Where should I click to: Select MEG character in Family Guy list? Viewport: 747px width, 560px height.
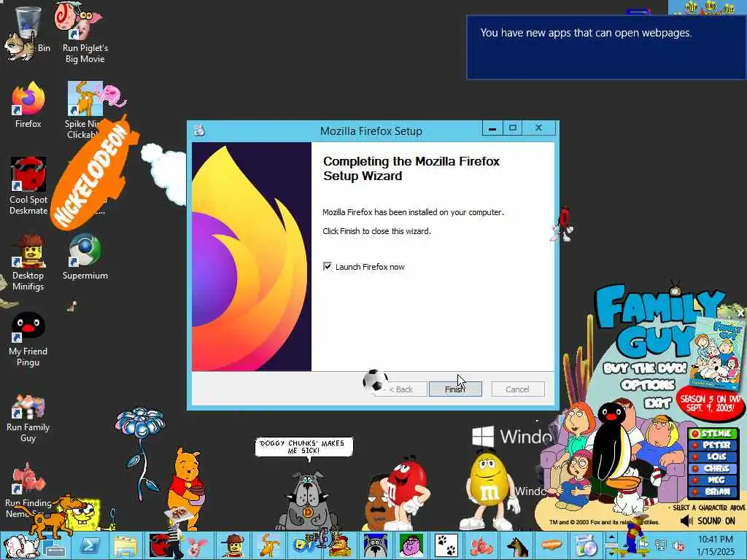coord(713,480)
